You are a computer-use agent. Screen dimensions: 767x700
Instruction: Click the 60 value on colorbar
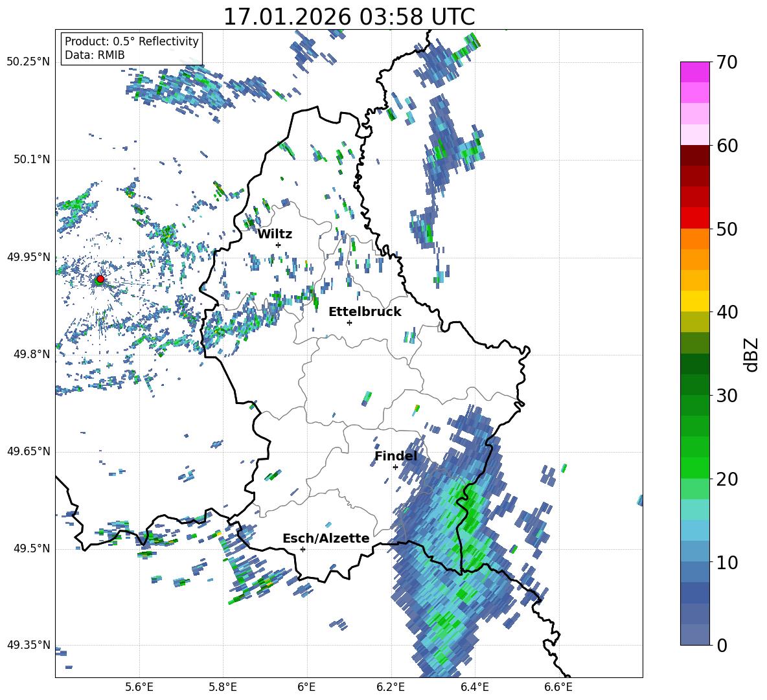pyautogui.click(x=727, y=146)
